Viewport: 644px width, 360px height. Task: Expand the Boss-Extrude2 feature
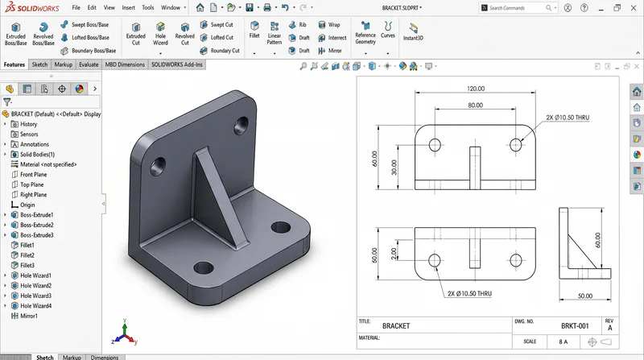5,226
